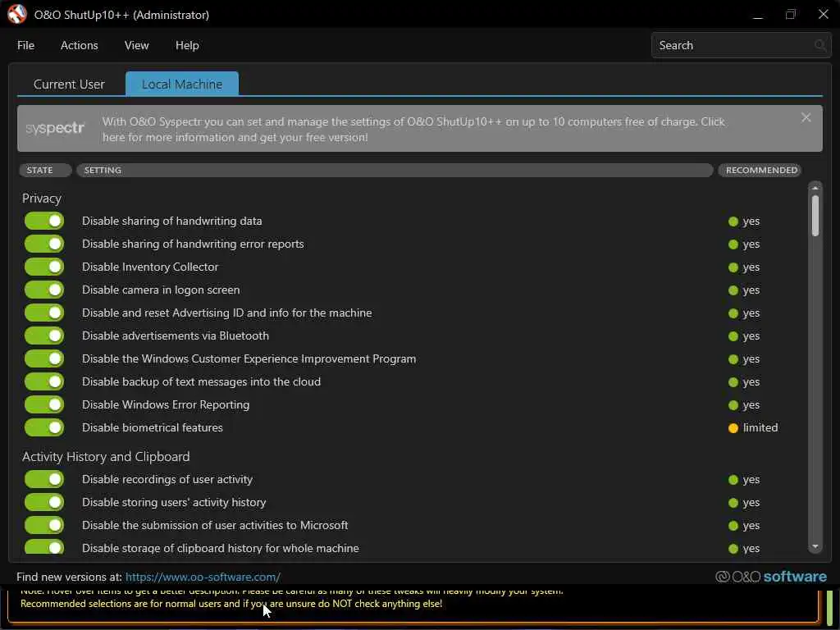Click the Disable biometrical features label
This screenshot has height=630, width=840.
coord(152,427)
